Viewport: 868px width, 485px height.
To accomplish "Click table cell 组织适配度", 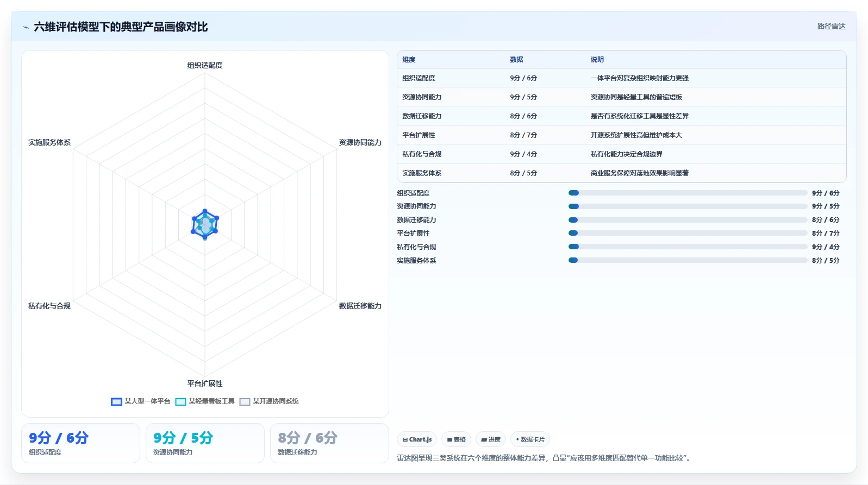I will point(419,78).
